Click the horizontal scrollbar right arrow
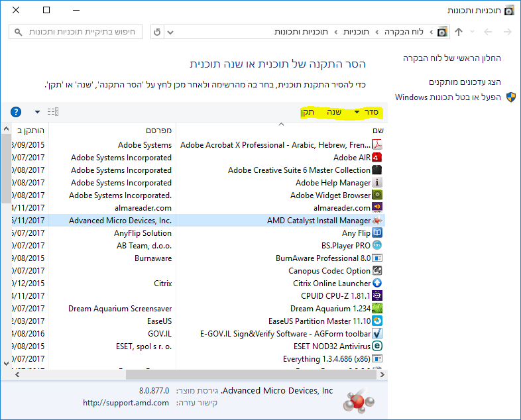Image resolution: width=521 pixels, height=420 pixels. (x=382, y=374)
